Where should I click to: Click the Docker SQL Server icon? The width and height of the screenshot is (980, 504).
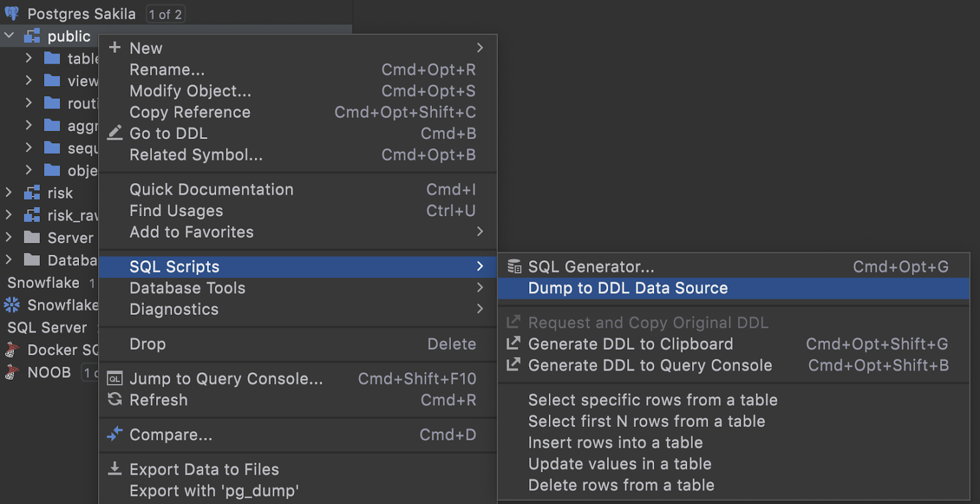pos(12,350)
